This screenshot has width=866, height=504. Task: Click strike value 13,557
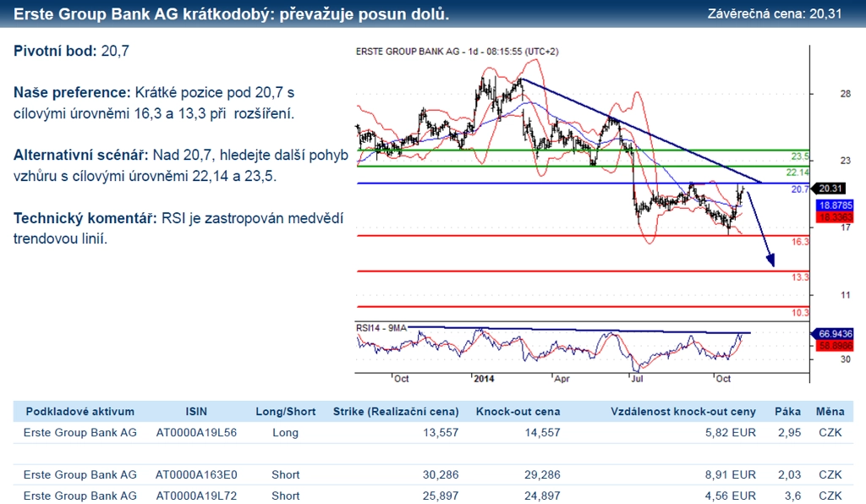441,433
